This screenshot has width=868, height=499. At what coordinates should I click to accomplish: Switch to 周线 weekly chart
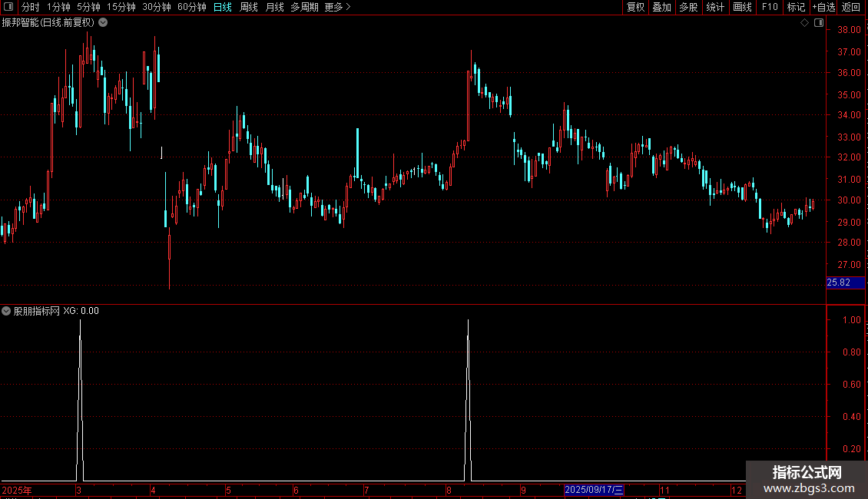249,7
